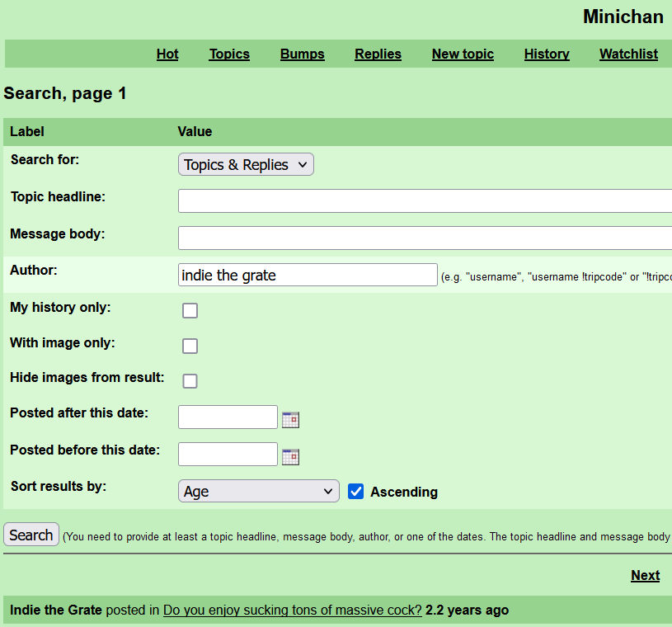Open the Topics navigation link

(x=229, y=54)
